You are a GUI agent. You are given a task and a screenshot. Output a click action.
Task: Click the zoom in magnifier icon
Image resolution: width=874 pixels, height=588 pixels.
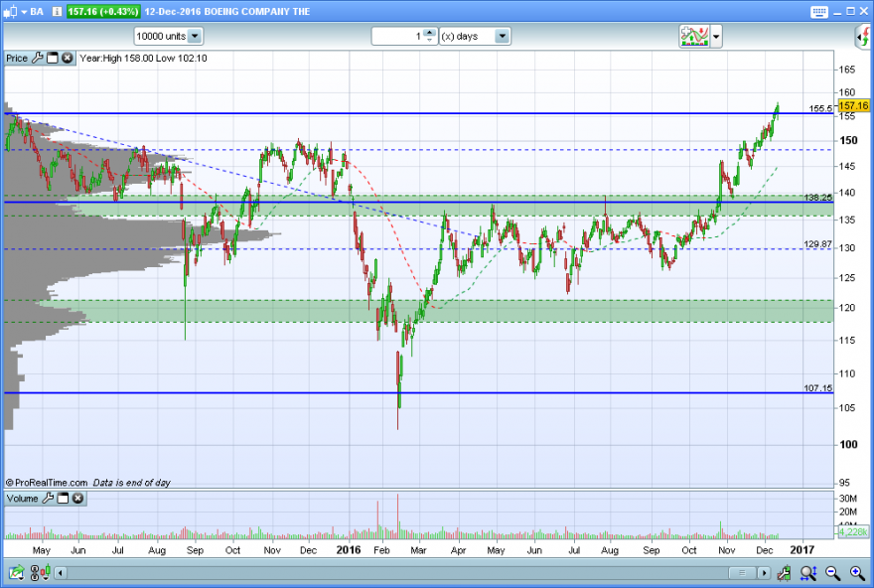point(858,572)
